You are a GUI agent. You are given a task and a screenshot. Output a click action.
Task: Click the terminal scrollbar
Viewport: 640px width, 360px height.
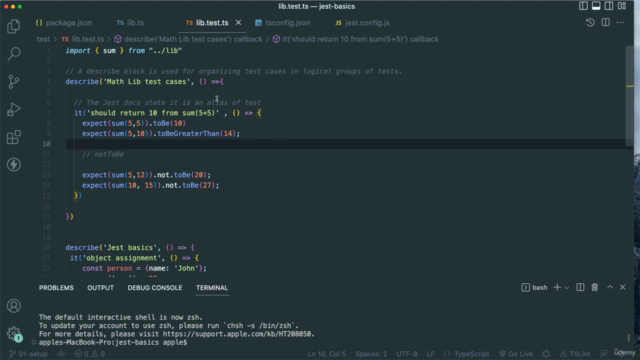pyautogui.click(x=629, y=338)
